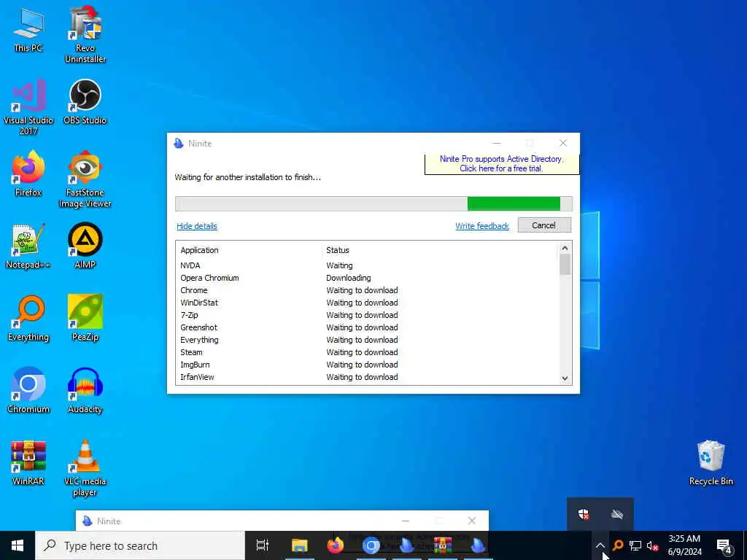This screenshot has height=560, width=747.
Task: Open Firefox from the taskbar
Action: tap(336, 545)
